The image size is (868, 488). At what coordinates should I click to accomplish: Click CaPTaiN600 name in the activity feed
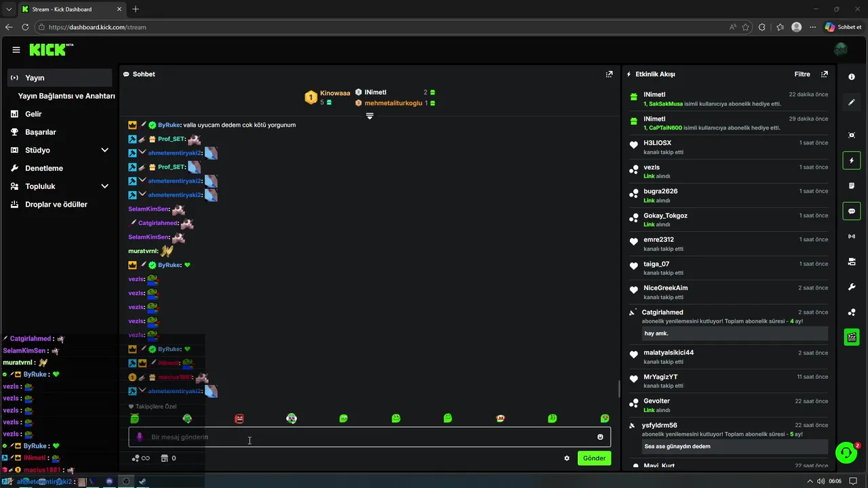tap(666, 127)
